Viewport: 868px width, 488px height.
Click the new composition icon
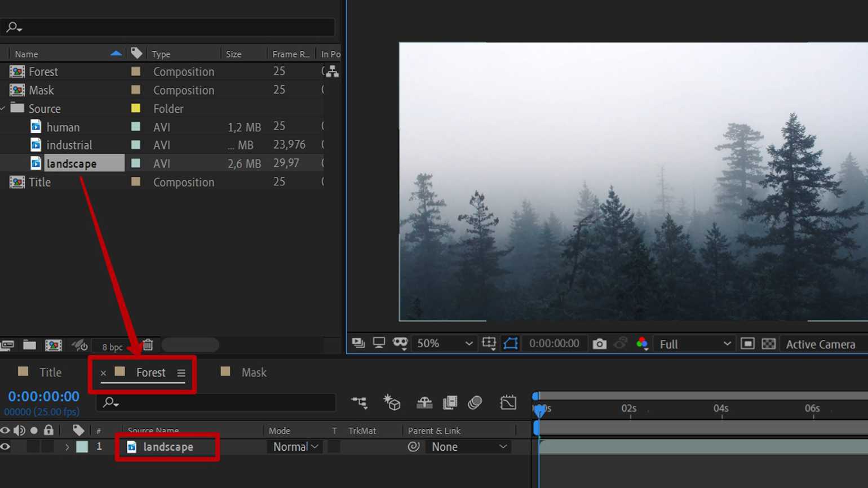tap(53, 345)
